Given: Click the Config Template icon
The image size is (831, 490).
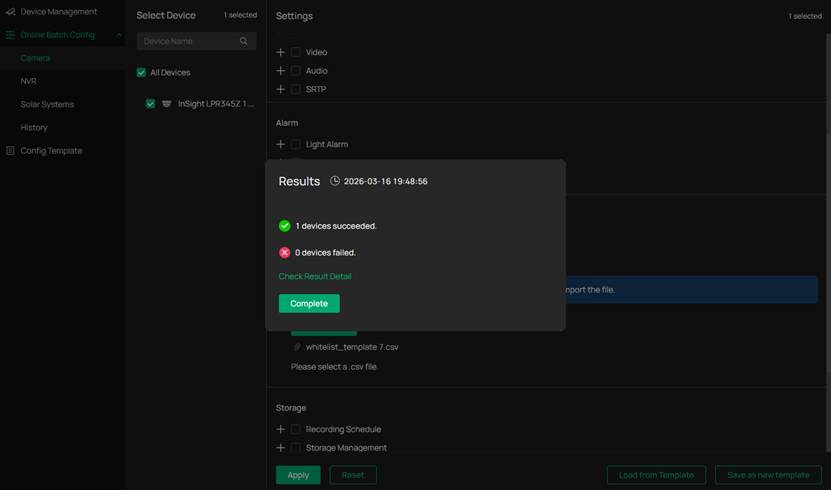Looking at the screenshot, I should (x=11, y=151).
